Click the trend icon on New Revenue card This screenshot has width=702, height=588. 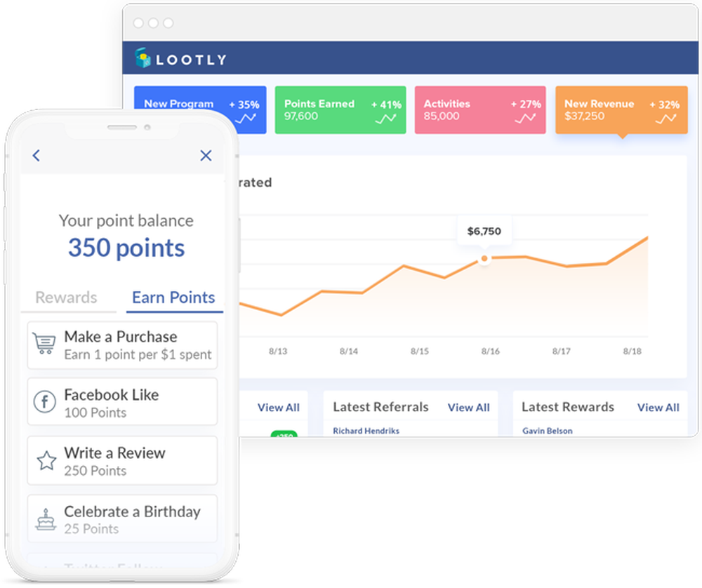[x=665, y=119]
